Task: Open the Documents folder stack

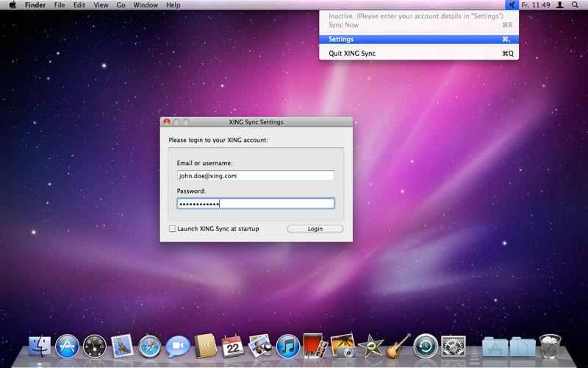Action: point(523,347)
